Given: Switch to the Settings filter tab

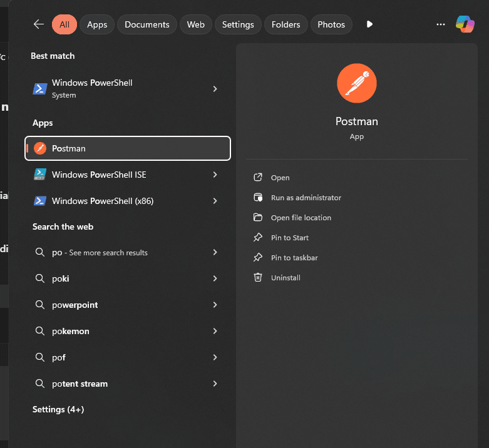Looking at the screenshot, I should point(238,24).
